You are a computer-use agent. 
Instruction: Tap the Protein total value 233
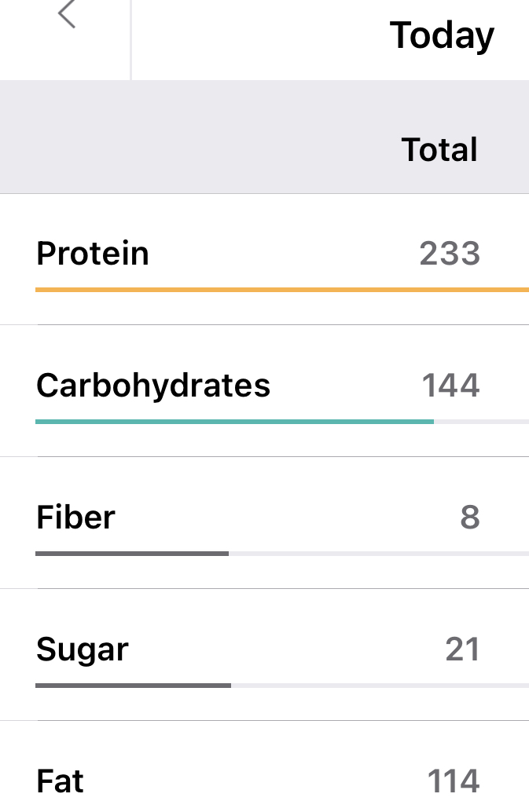click(x=450, y=253)
